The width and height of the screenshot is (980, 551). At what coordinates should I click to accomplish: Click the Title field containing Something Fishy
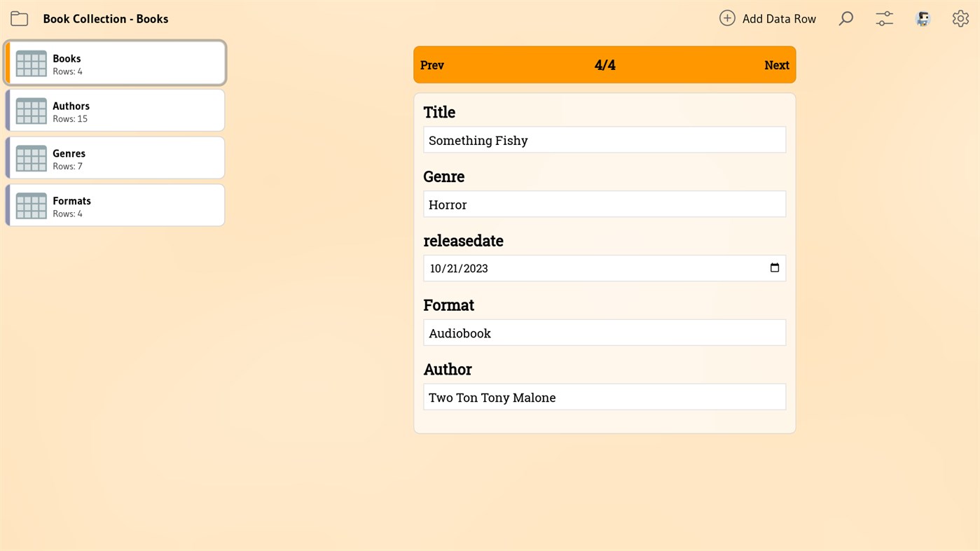pyautogui.click(x=604, y=139)
